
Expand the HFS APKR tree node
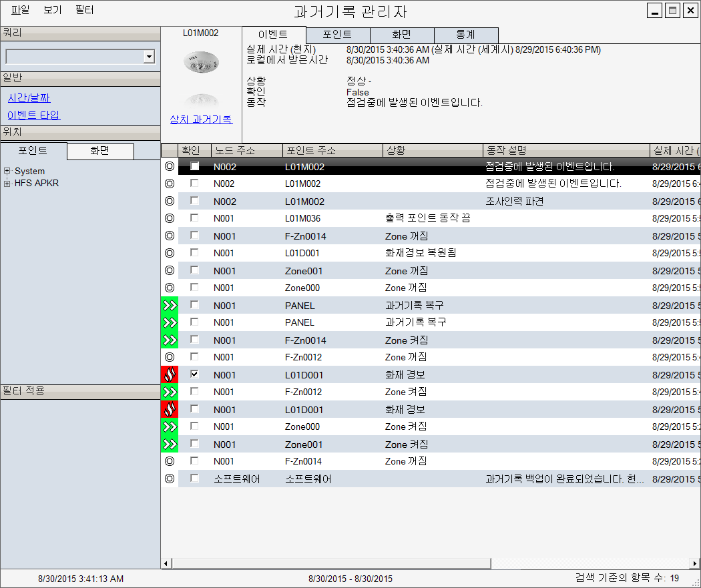[7, 183]
